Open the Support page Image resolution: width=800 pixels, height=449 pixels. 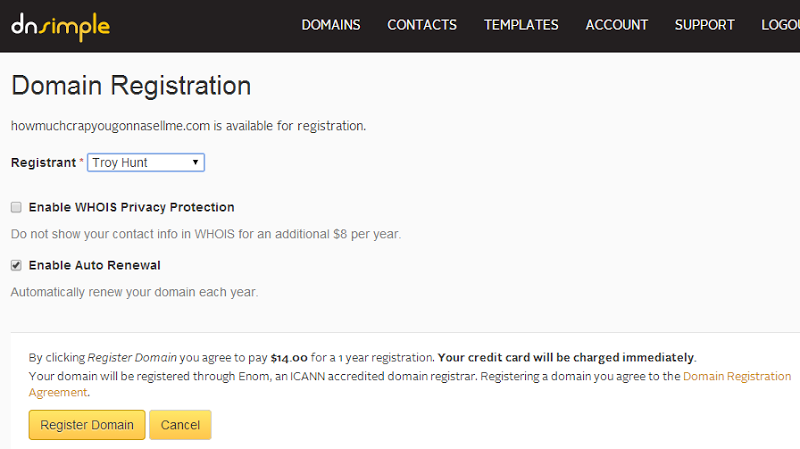pyautogui.click(x=704, y=25)
